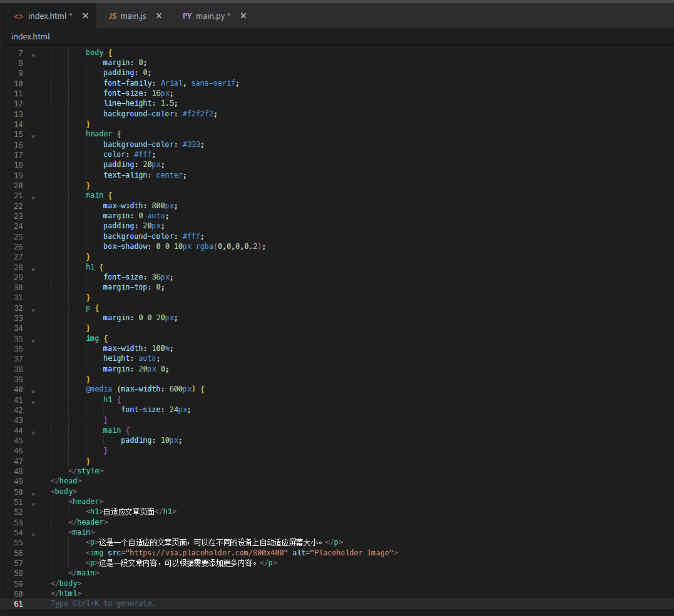
Task: Switch to the index.html tab
Action: tap(48, 16)
